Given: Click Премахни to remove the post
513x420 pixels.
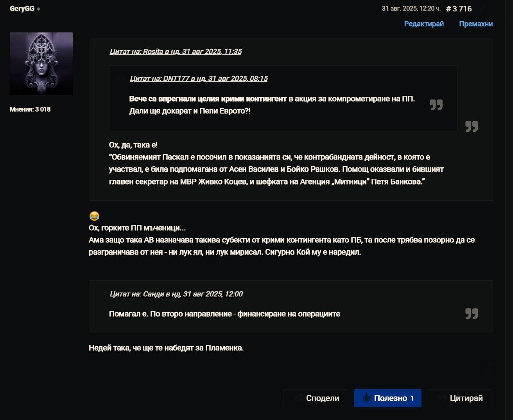Looking at the screenshot, I should tap(476, 24).
